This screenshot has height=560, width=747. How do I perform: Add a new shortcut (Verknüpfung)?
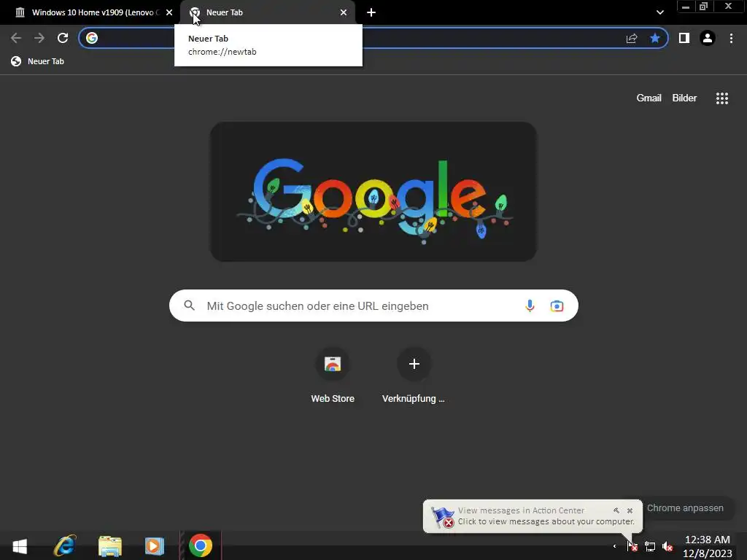(x=414, y=376)
